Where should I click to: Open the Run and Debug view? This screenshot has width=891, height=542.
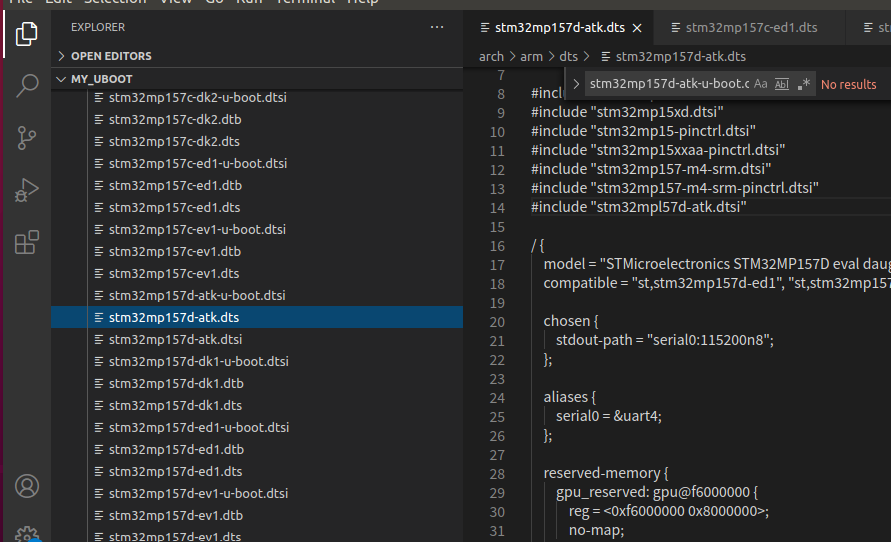(x=26, y=190)
